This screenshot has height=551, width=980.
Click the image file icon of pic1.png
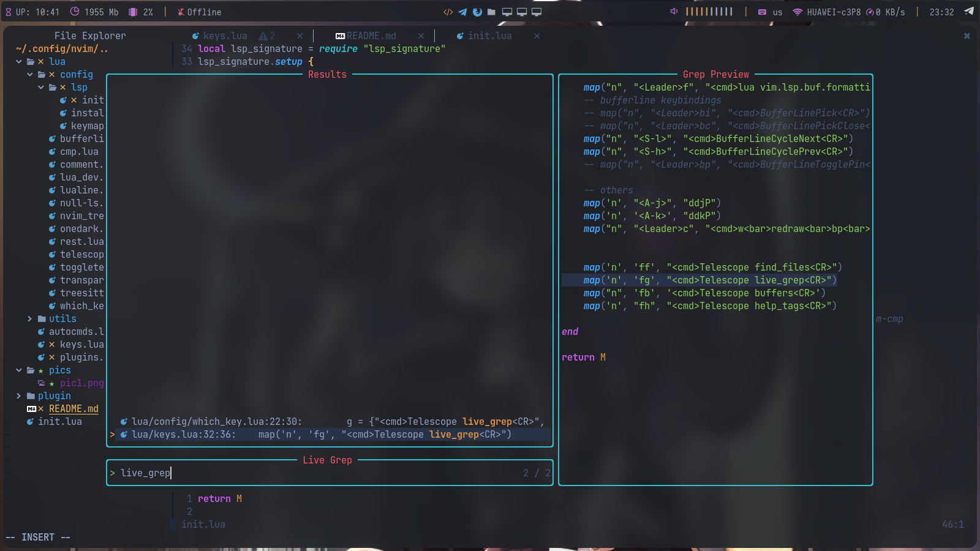(42, 383)
